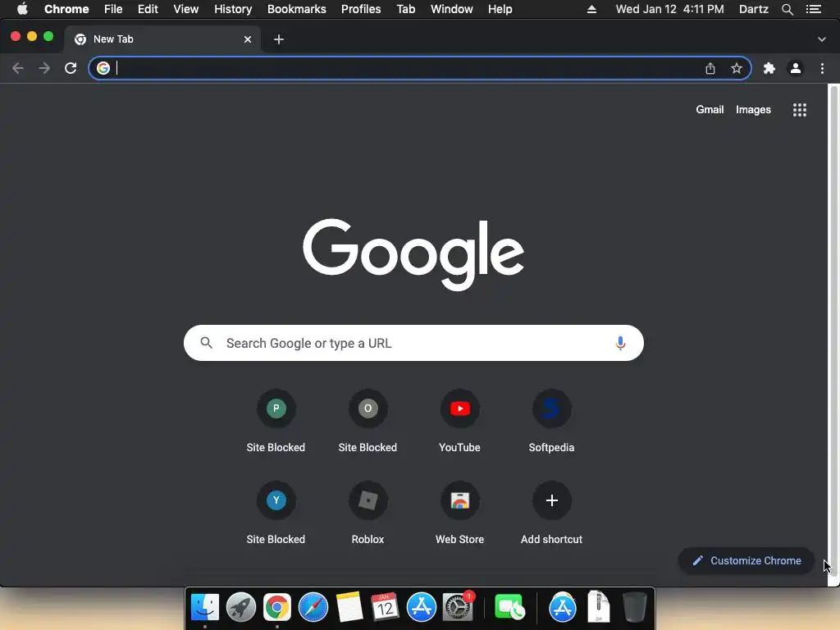The height and width of the screenshot is (630, 840).
Task: Click the magnifier icon in search box
Action: click(x=206, y=343)
